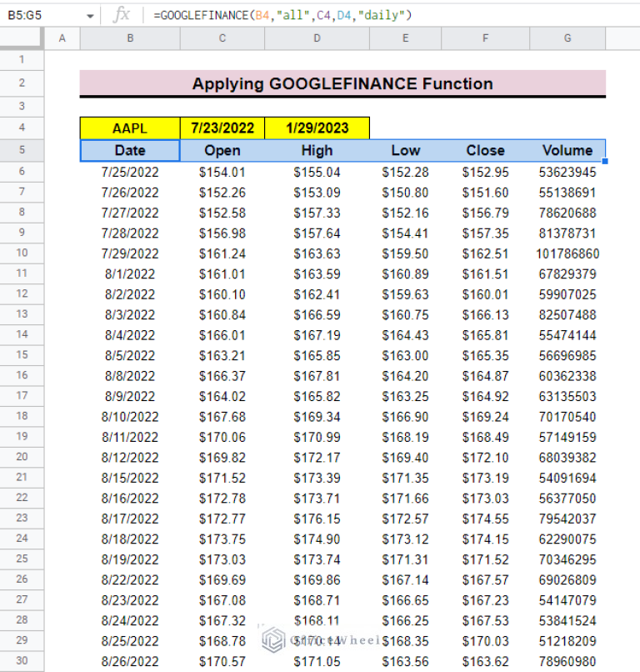Click the fx function icon
Screen dimensions: 640x672
point(122,14)
